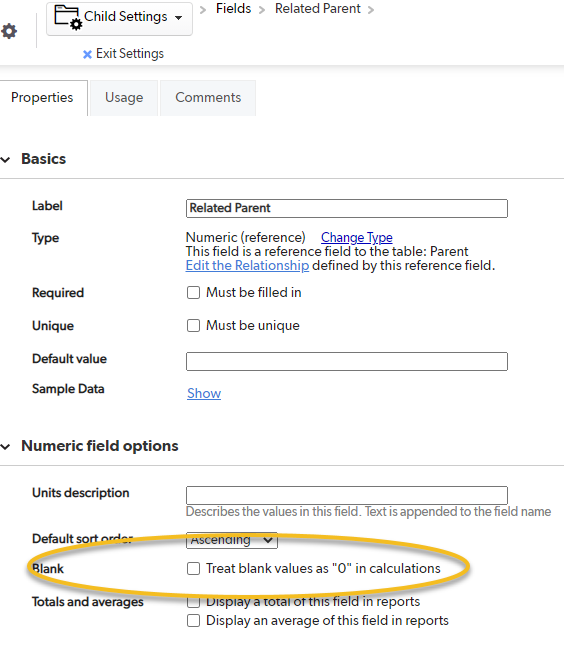Click the Exit Settings link
The width and height of the screenshot is (564, 653).
click(x=130, y=54)
